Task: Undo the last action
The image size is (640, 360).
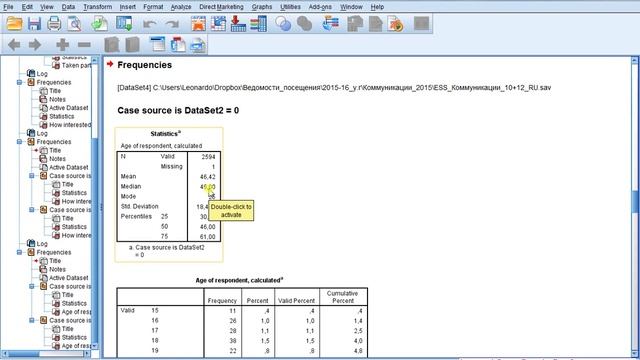Action: coord(149,24)
